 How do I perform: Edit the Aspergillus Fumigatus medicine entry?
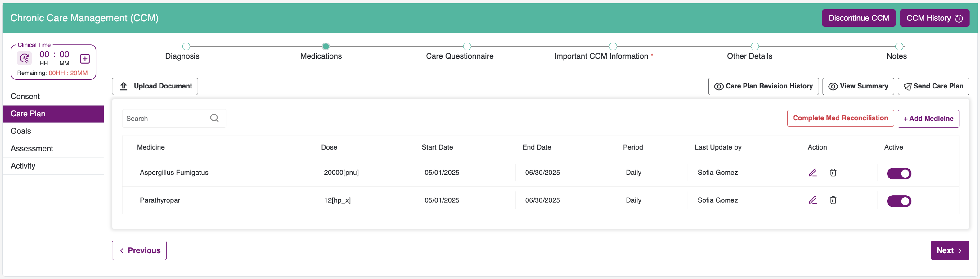tap(813, 173)
